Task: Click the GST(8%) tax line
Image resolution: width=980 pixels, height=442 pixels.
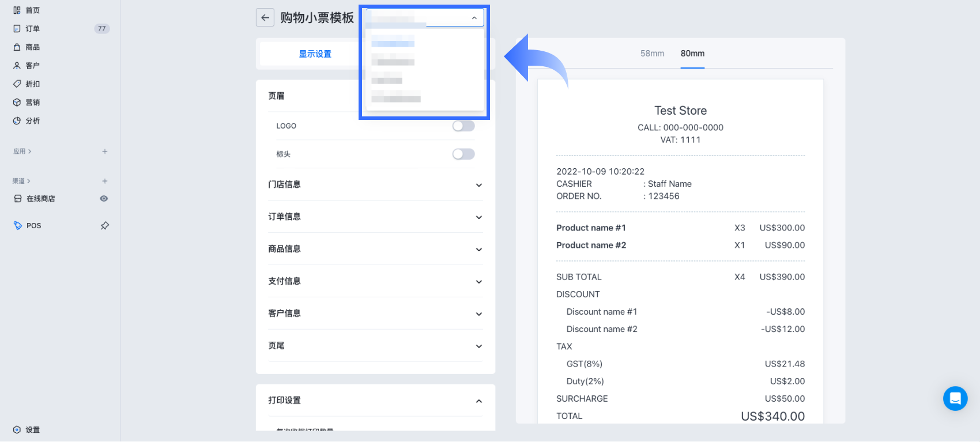Action: (584, 364)
